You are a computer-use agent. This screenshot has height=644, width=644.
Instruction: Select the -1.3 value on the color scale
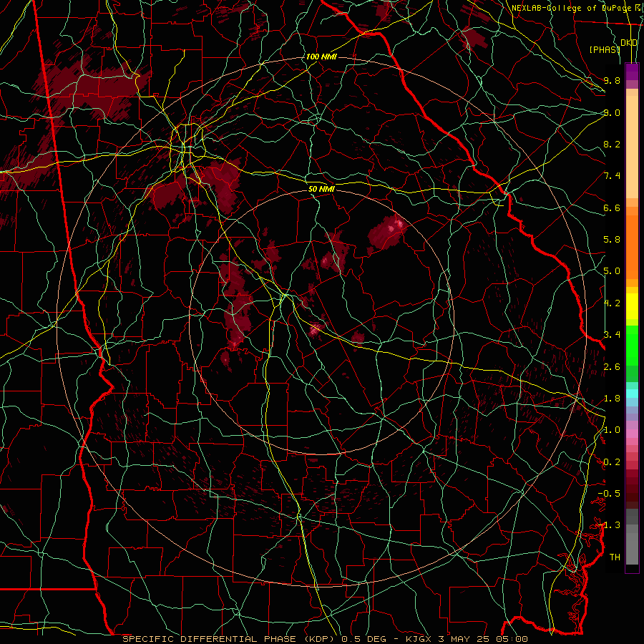click(609, 525)
